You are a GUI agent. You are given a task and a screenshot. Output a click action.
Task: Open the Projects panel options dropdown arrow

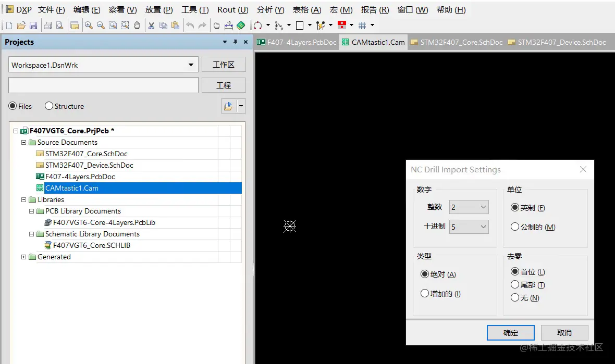click(x=225, y=42)
